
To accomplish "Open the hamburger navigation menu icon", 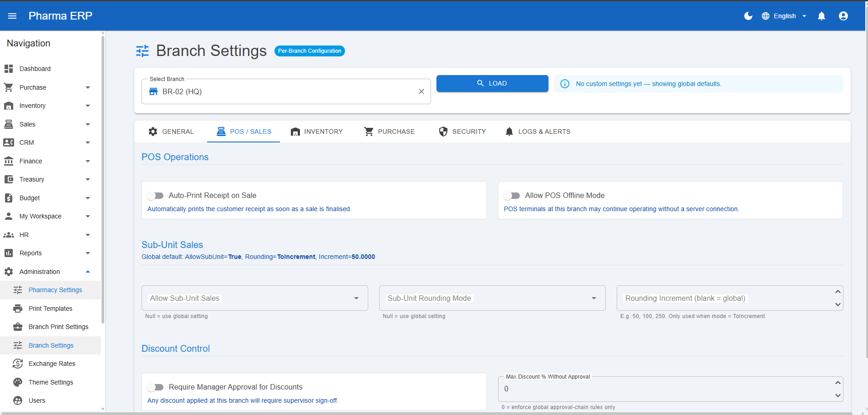I will 12,16.
